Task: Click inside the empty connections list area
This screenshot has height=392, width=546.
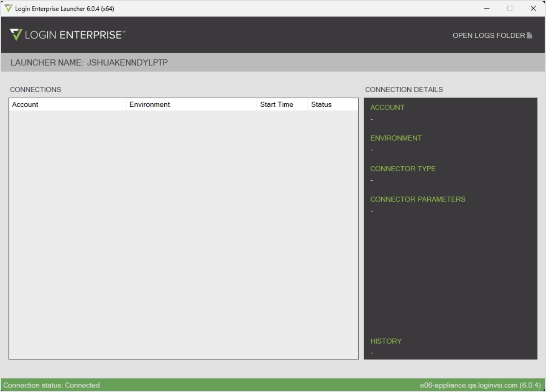Action: click(183, 234)
